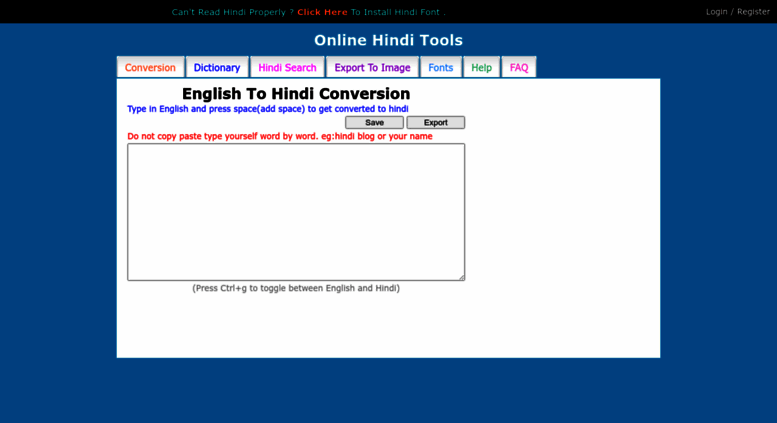Open the Register link

tap(753, 12)
